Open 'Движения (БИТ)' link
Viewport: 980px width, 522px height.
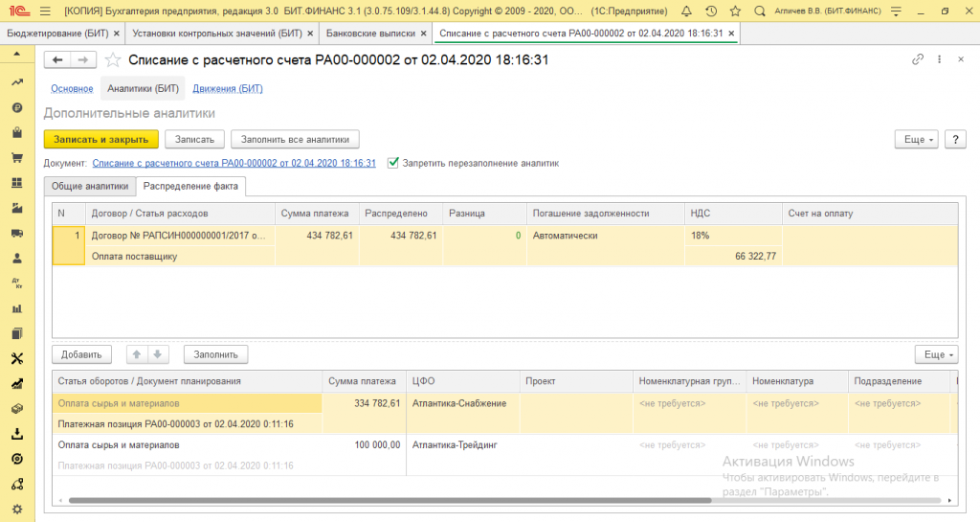tap(227, 89)
